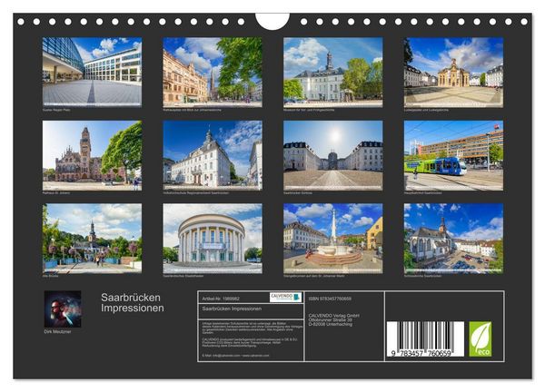Open the Hauptbahnhof photo with blue tram
This screenshot has height=392, width=545.
coord(453,155)
